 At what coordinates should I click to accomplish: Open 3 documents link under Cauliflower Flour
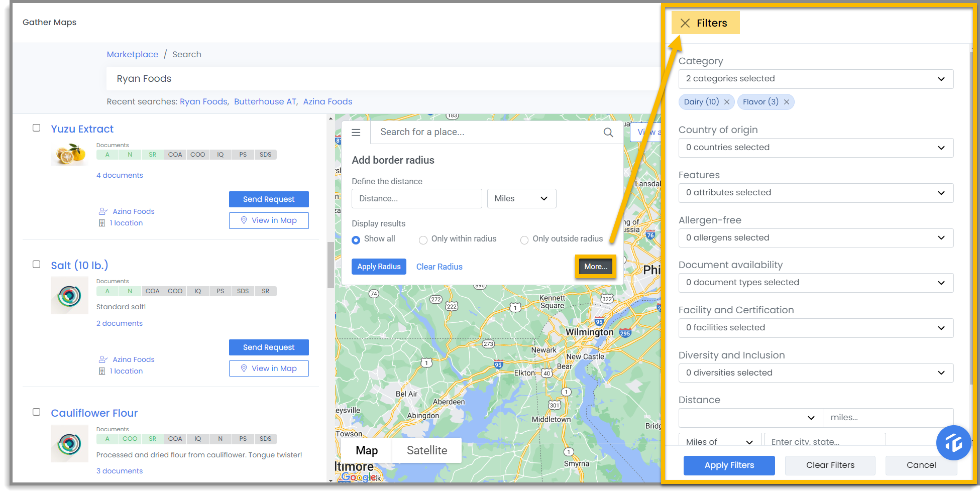[120, 471]
